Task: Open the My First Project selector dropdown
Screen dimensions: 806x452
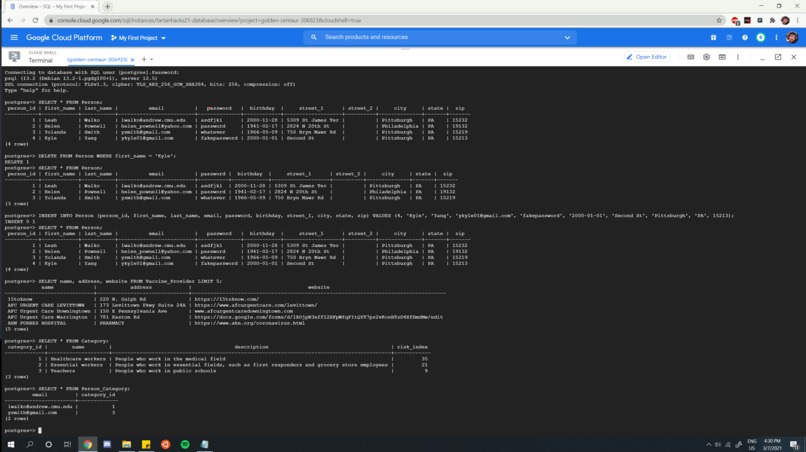Action: tap(138, 38)
